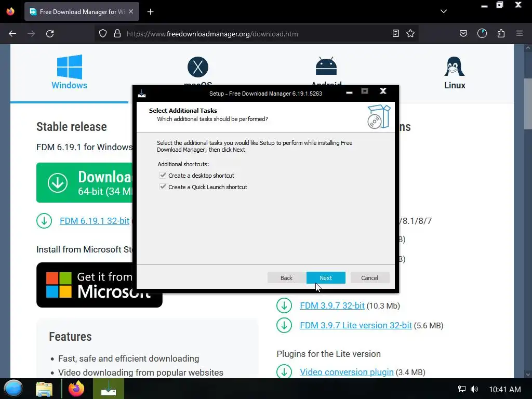Click the scrollbar down arrow
Viewport: 532px width, 399px height.
[528, 374]
